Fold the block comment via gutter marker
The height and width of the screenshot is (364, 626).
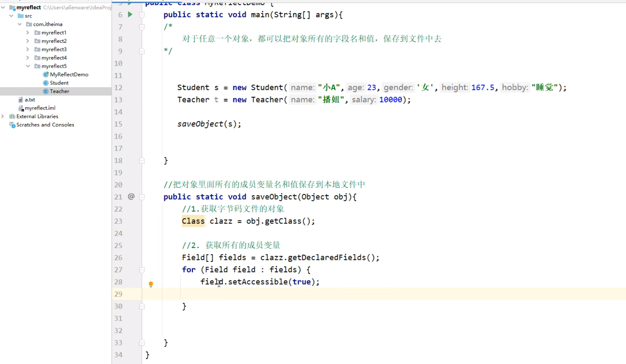pos(142,27)
